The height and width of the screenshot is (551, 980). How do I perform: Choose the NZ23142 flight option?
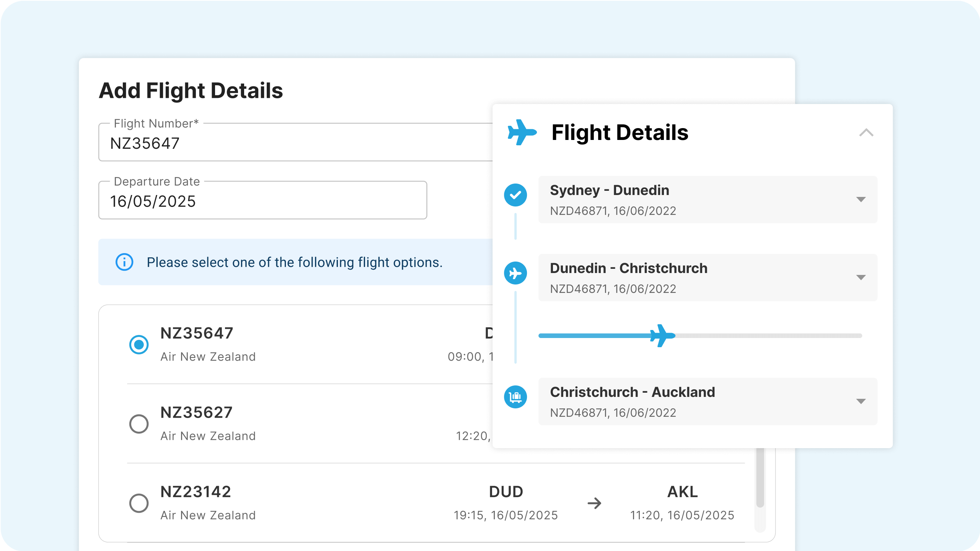click(139, 503)
